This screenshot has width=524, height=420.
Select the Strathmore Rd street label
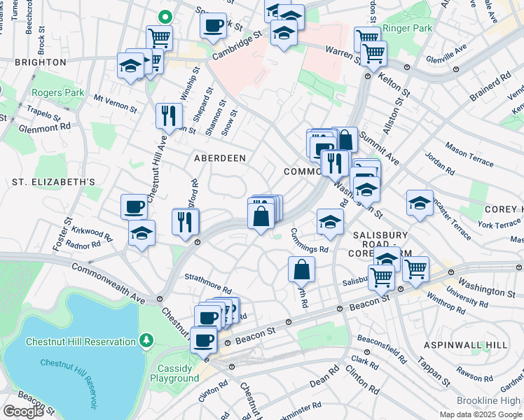tap(208, 283)
